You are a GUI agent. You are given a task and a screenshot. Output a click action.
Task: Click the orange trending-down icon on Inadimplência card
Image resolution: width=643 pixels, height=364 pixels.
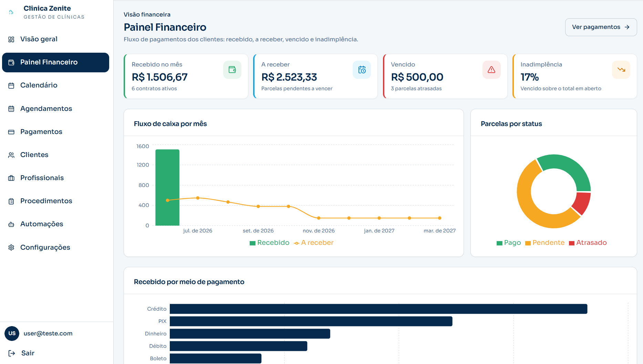pos(621,70)
